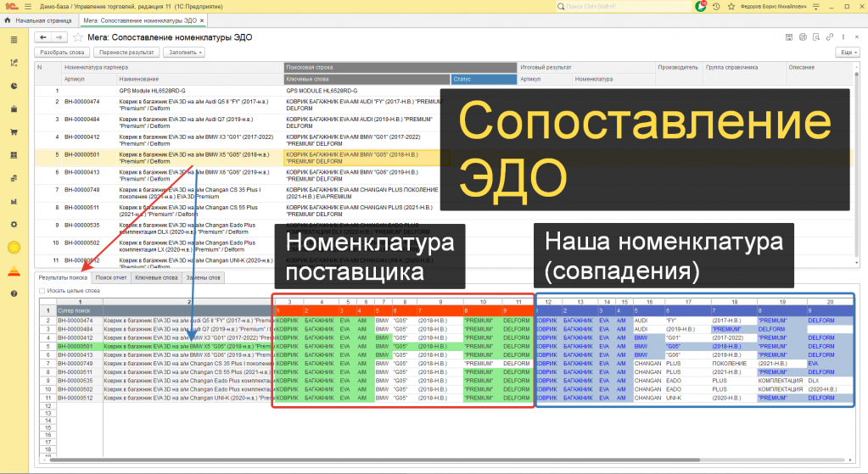868x474 pixels.
Task: Click the Статус column header
Action: pos(484,79)
